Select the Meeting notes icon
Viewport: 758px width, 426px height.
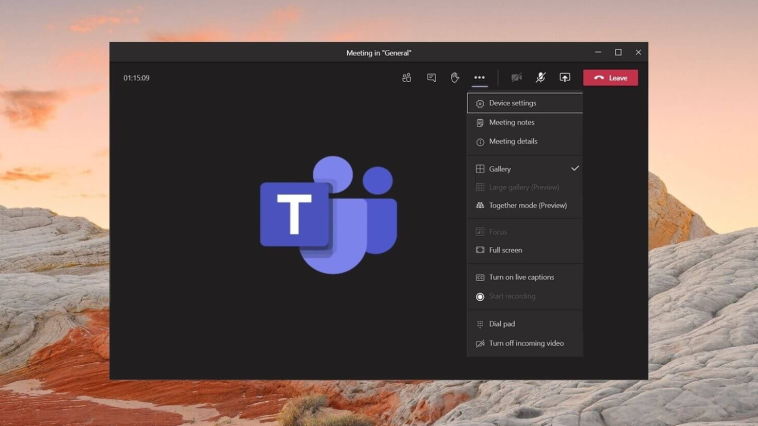point(480,123)
